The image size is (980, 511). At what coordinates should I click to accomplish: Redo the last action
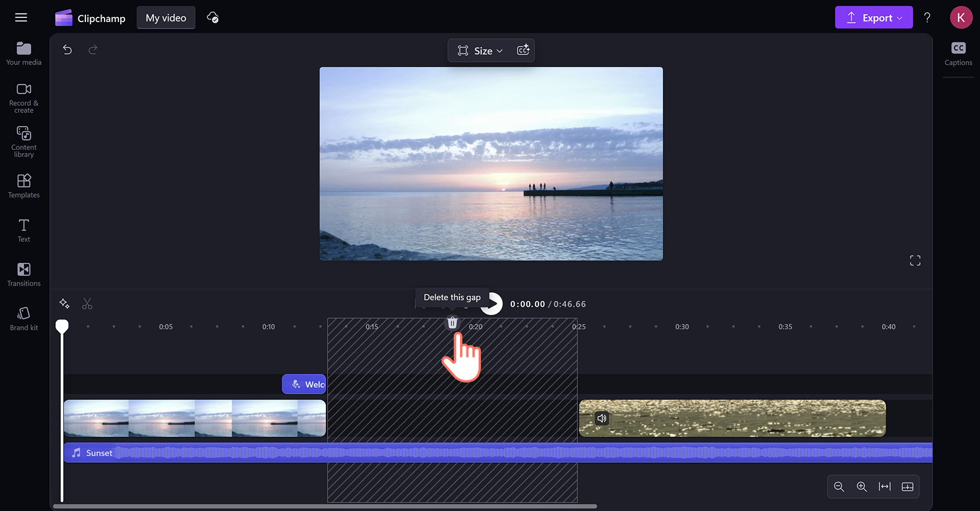(93, 50)
